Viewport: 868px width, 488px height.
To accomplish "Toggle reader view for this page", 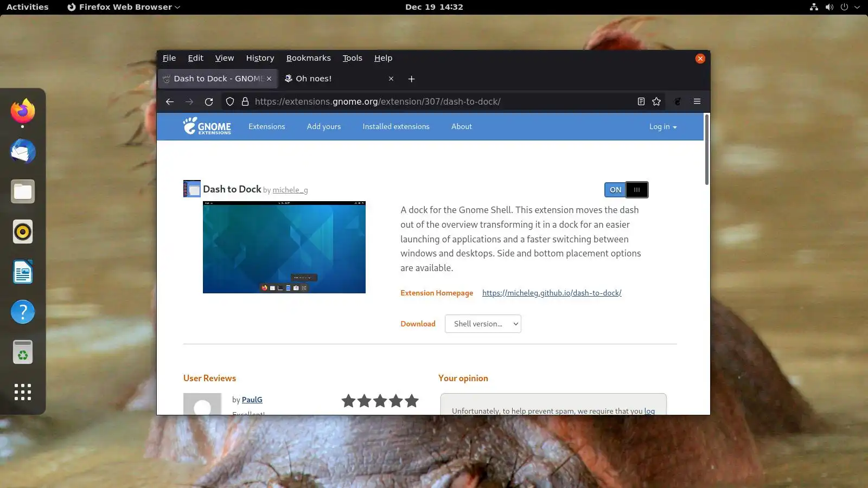I will [641, 101].
